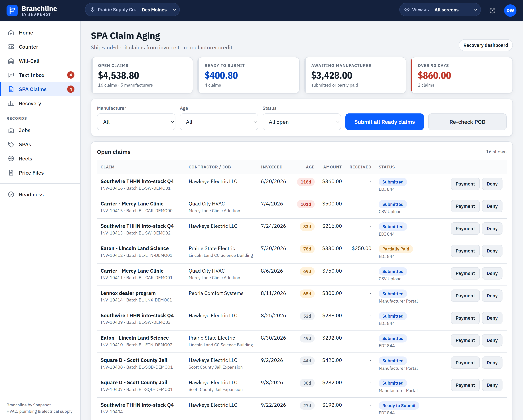
Task: Expand the Des Moines location selector
Action: click(x=132, y=10)
